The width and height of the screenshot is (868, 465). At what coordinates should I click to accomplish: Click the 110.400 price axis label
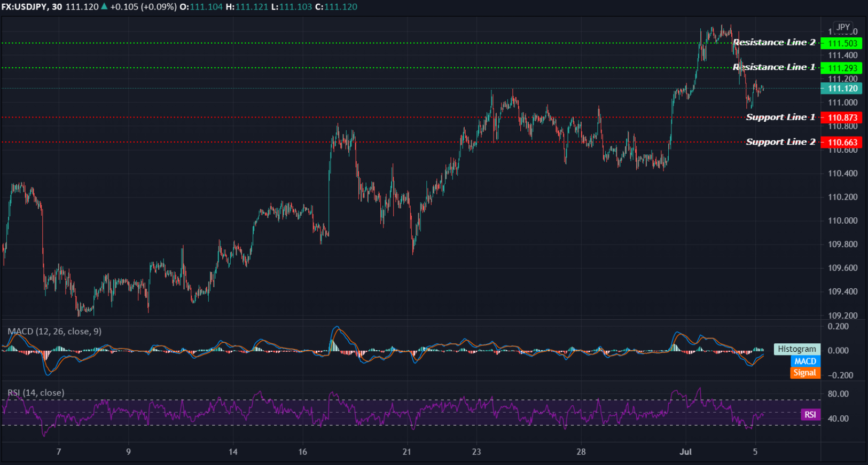point(843,174)
